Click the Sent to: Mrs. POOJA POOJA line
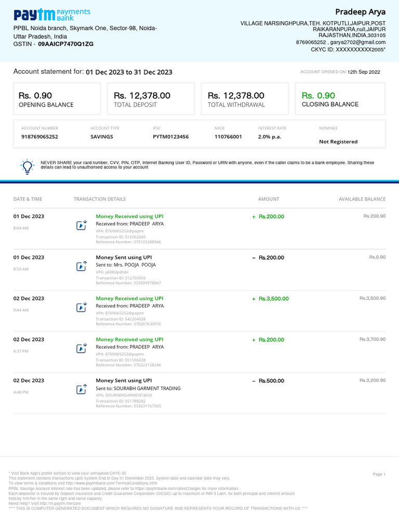Viewport: 399px width, 532px height. 126,265
